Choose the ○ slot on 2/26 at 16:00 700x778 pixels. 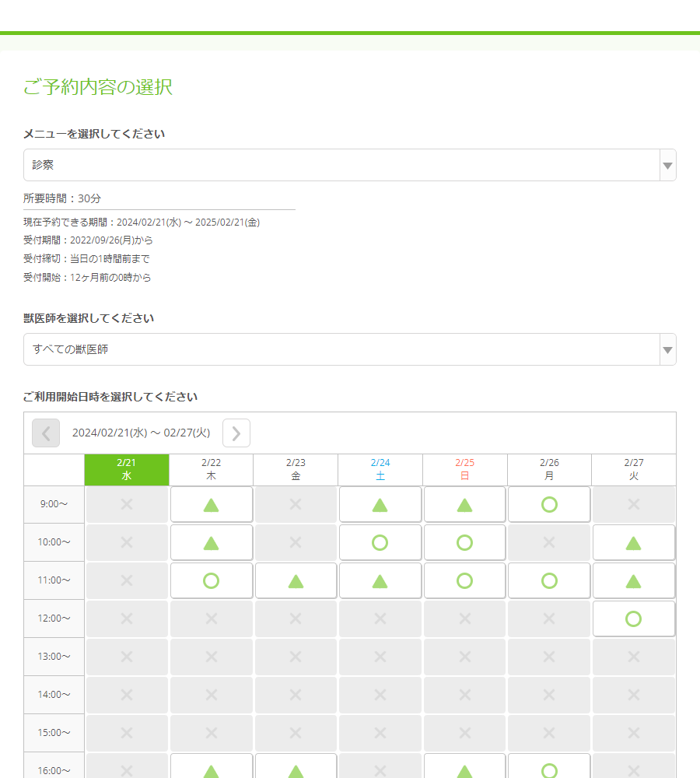[x=549, y=769]
